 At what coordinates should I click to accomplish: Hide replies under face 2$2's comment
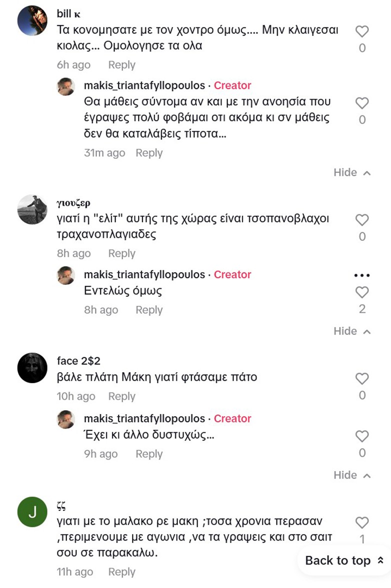coord(352,475)
